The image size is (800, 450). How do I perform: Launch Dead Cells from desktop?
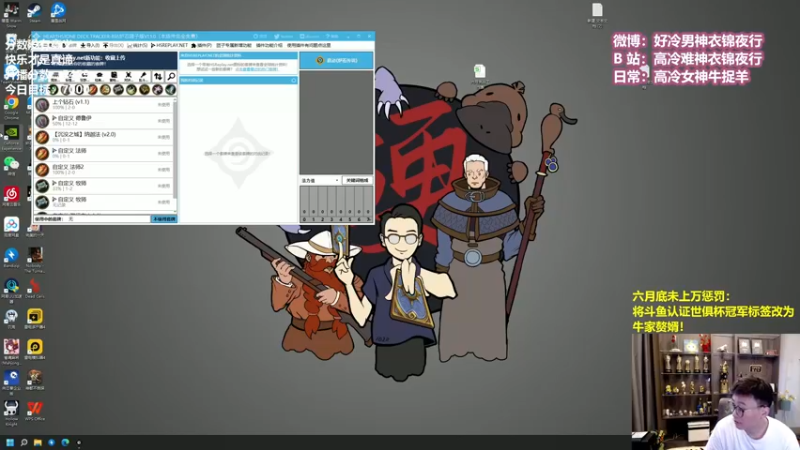coord(35,288)
